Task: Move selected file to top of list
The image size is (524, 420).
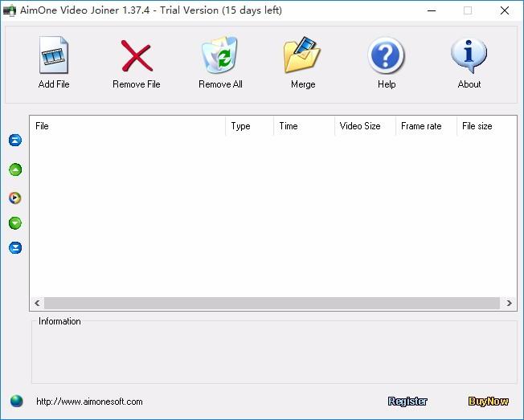Action: pyautogui.click(x=15, y=141)
